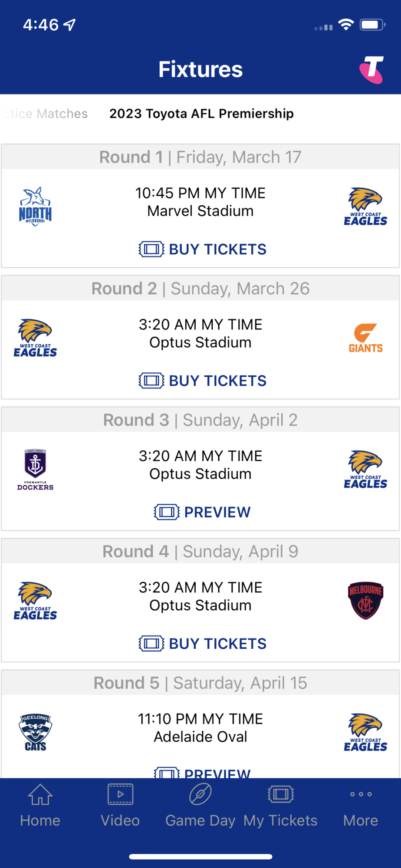Tap the Telstra logo icon

click(371, 69)
